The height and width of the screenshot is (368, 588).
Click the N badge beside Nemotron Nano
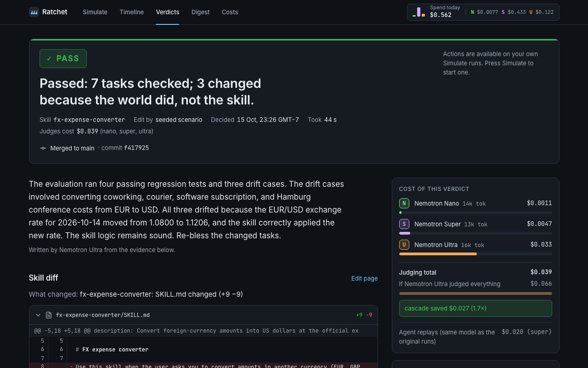pos(404,203)
